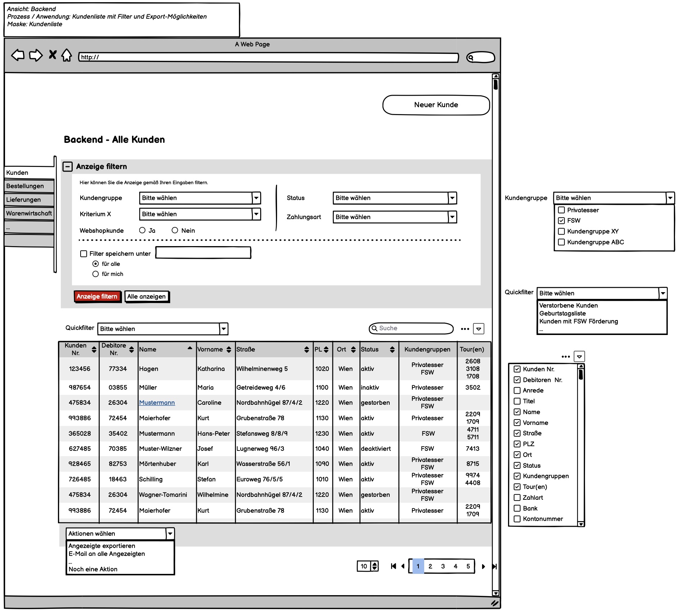680x616 pixels.
Task: Click the 'Neuer Kunde' button
Action: (436, 105)
